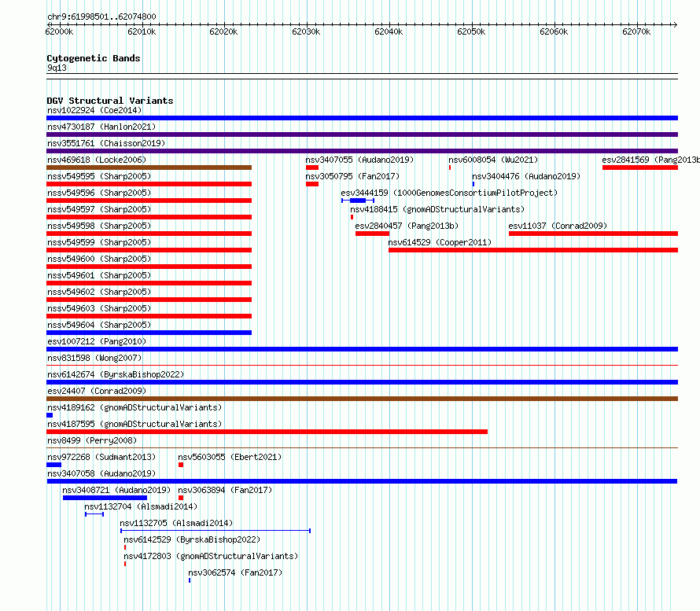
Task: Select nsv3407058 (Audano2019) label
Action: tap(101, 473)
